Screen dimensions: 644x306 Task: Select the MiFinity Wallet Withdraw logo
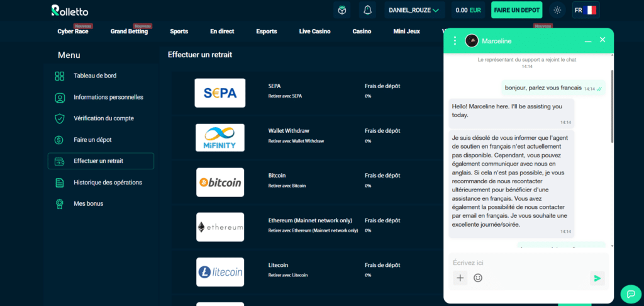coord(220,138)
